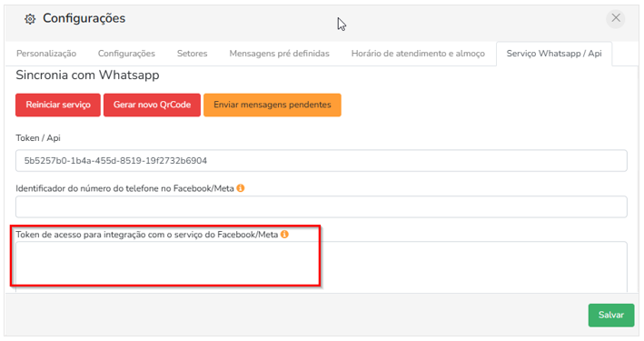Click the Token / Api label
The image size is (644, 341).
click(x=38, y=138)
